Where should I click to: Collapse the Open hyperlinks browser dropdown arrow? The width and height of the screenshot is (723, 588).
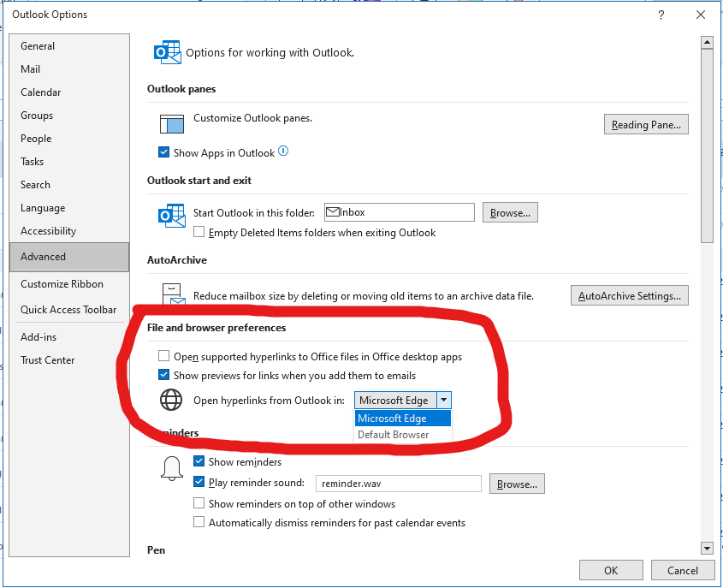pos(443,400)
